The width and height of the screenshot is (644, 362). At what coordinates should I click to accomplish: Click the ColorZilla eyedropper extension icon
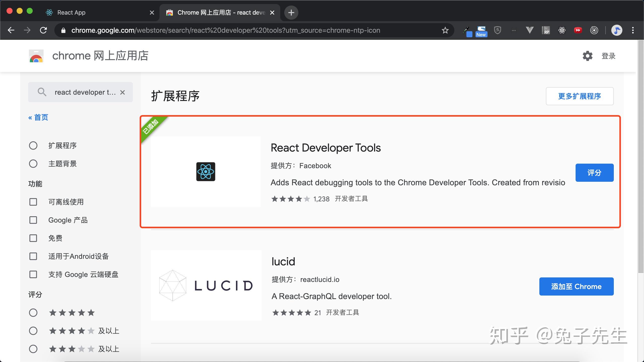(x=466, y=30)
